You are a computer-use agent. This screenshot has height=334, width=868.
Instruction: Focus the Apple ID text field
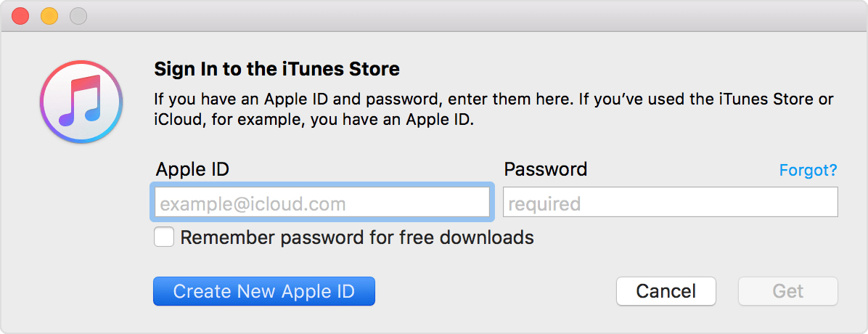tap(321, 202)
